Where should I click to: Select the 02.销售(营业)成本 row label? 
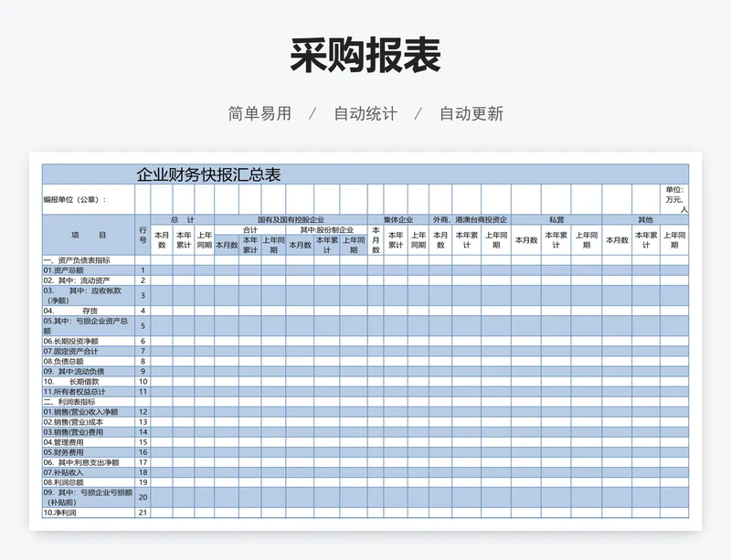(x=89, y=422)
